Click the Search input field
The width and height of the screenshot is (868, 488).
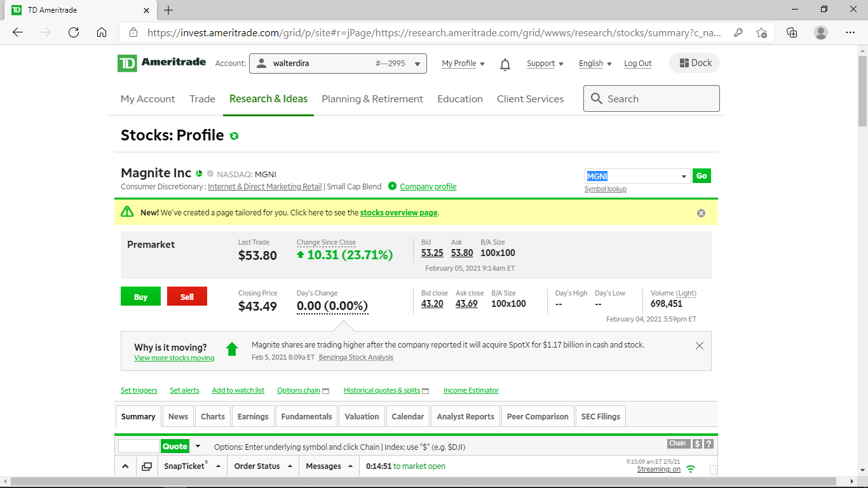tap(651, 98)
